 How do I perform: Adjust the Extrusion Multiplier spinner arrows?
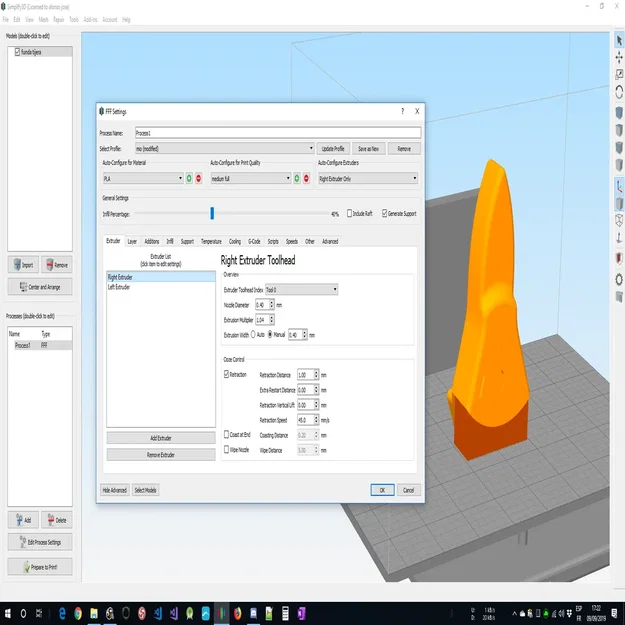(x=272, y=320)
